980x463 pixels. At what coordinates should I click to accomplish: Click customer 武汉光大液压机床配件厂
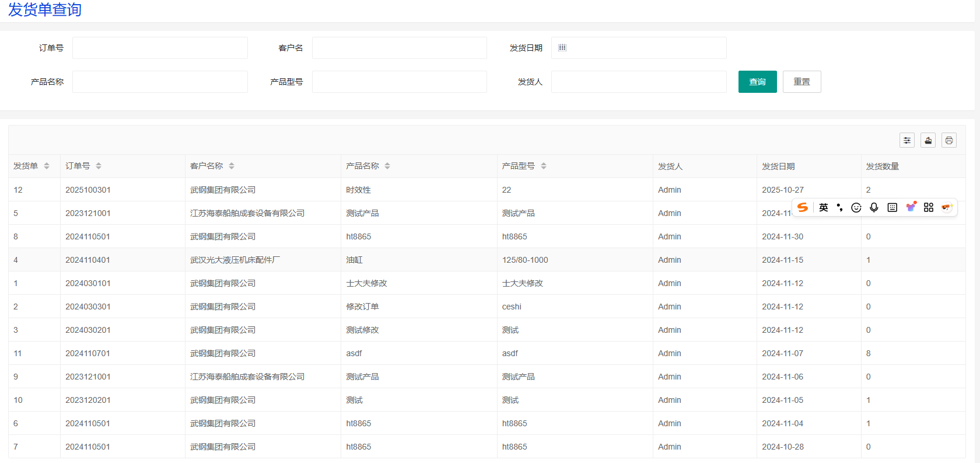[x=235, y=260]
